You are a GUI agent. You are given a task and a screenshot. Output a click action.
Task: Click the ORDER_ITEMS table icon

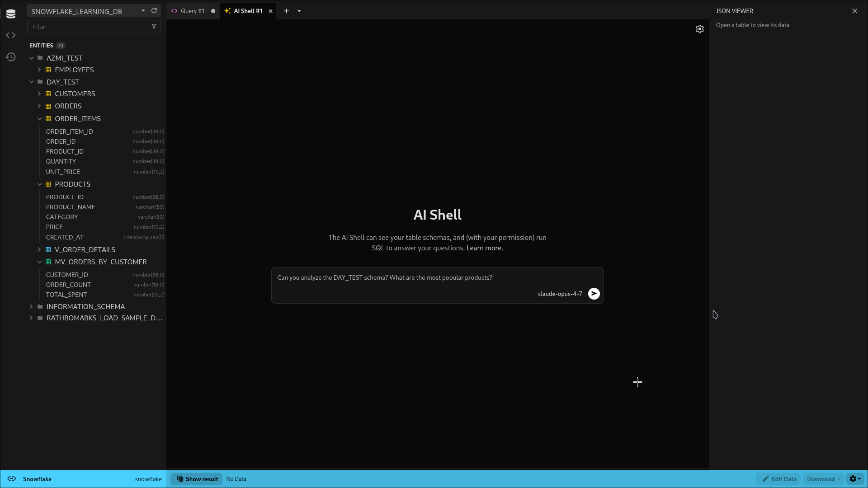(48, 119)
